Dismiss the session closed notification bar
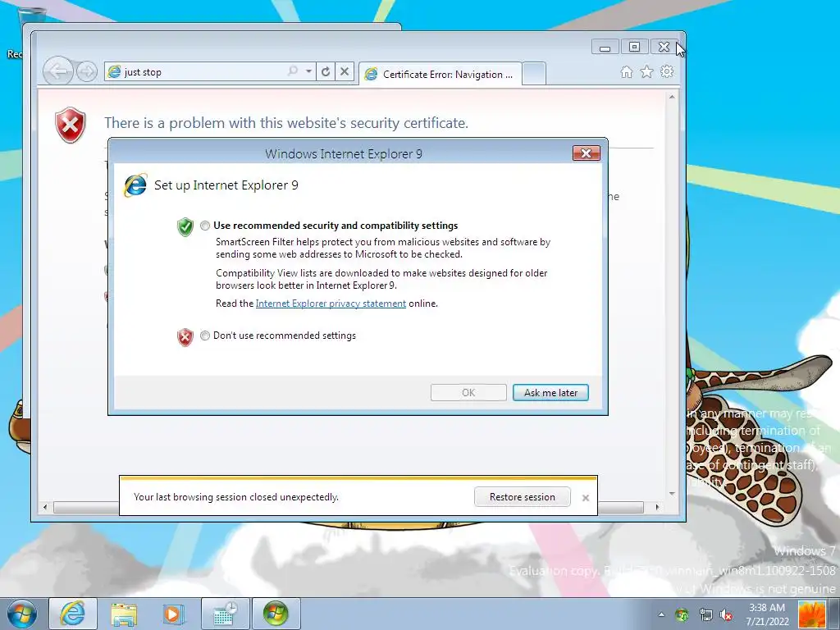The width and height of the screenshot is (840, 630). [586, 498]
